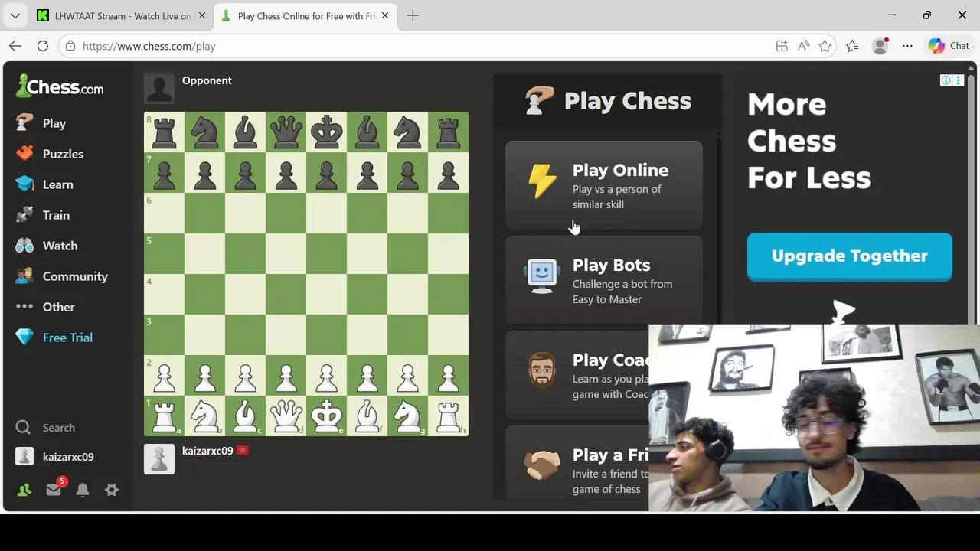Click the ad options icon

[x=958, y=80]
